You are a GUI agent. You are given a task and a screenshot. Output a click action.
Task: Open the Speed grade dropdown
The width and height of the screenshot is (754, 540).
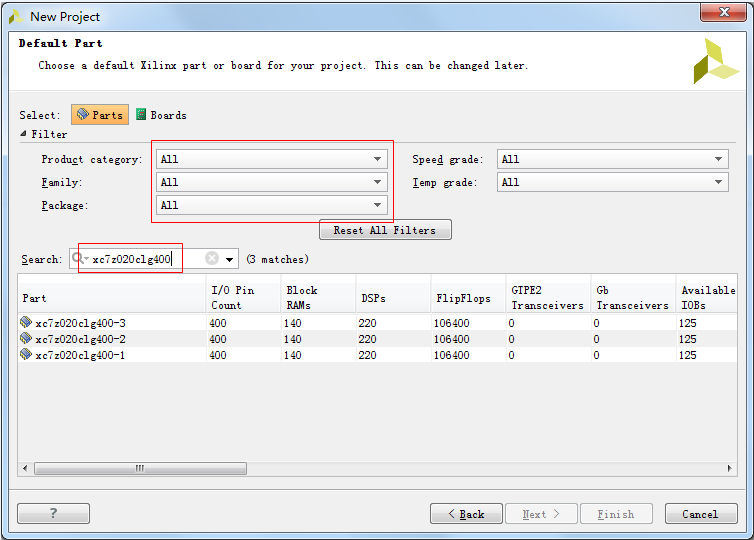[x=612, y=159]
